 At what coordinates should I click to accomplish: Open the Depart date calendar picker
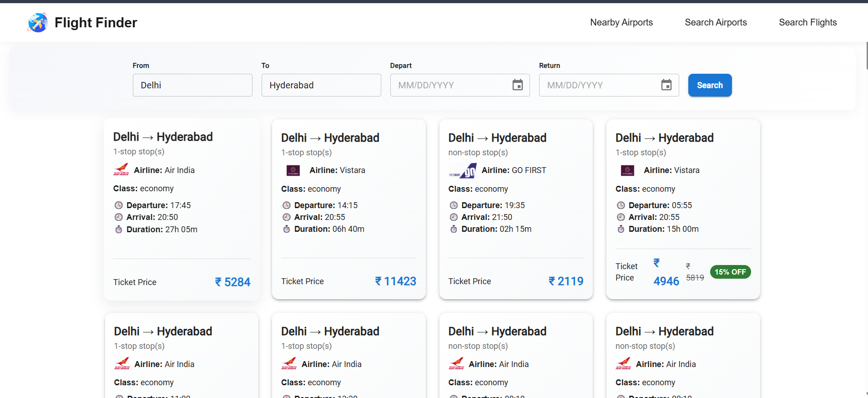[517, 85]
